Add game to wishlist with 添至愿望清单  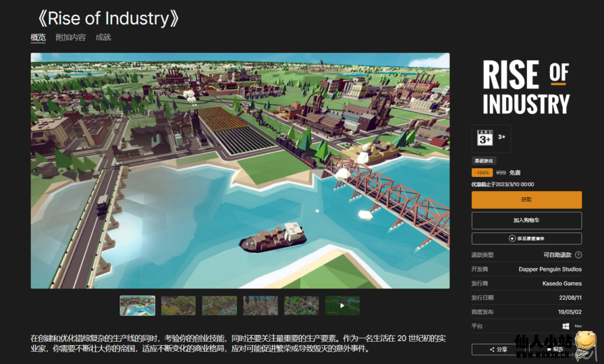pyautogui.click(x=526, y=238)
